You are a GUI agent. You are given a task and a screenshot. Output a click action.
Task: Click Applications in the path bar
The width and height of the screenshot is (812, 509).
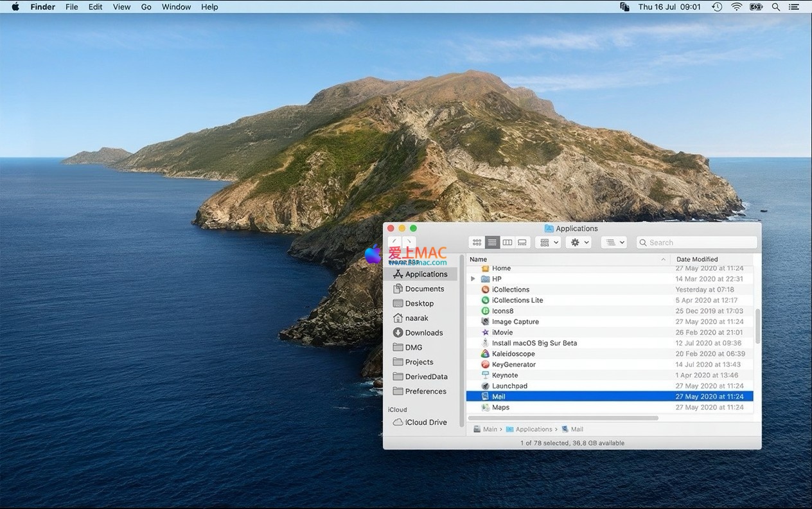pos(533,429)
